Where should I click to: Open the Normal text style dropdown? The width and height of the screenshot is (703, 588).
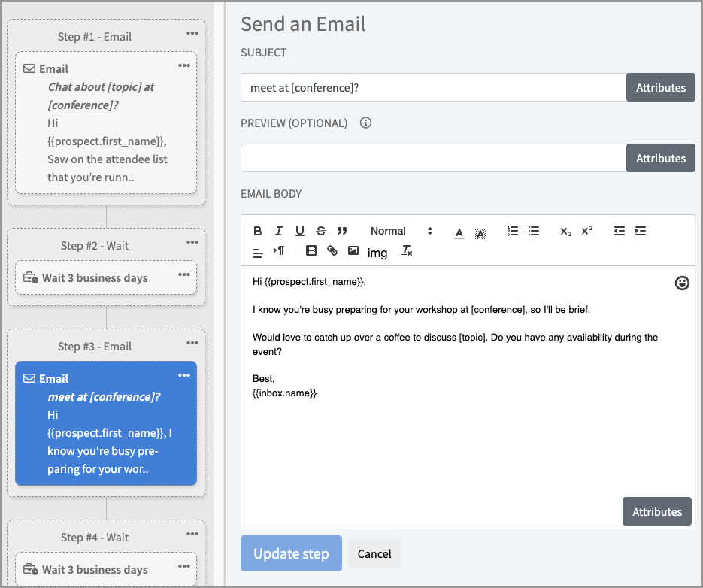[x=401, y=231]
